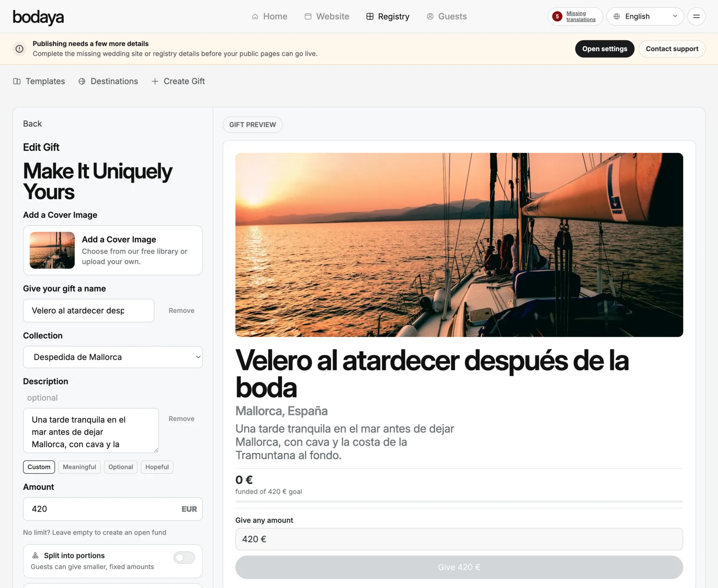718x588 pixels.
Task: Click the Missing translations link
Action: (581, 16)
